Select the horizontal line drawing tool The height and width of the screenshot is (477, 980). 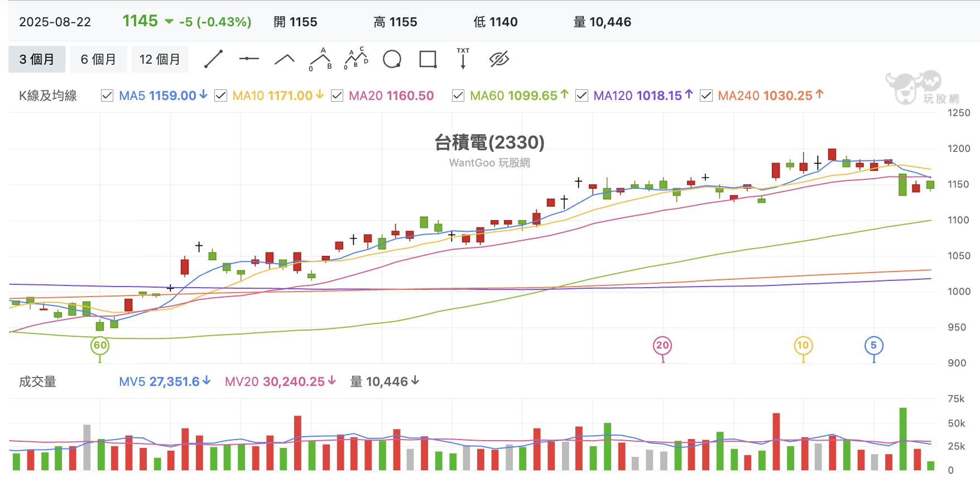coord(249,59)
